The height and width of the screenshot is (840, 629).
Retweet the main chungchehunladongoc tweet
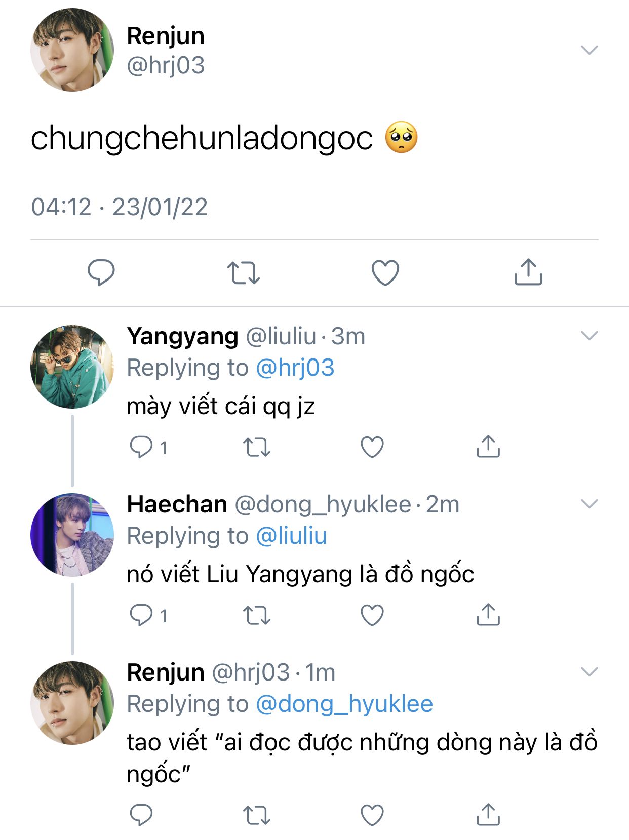coord(243,272)
